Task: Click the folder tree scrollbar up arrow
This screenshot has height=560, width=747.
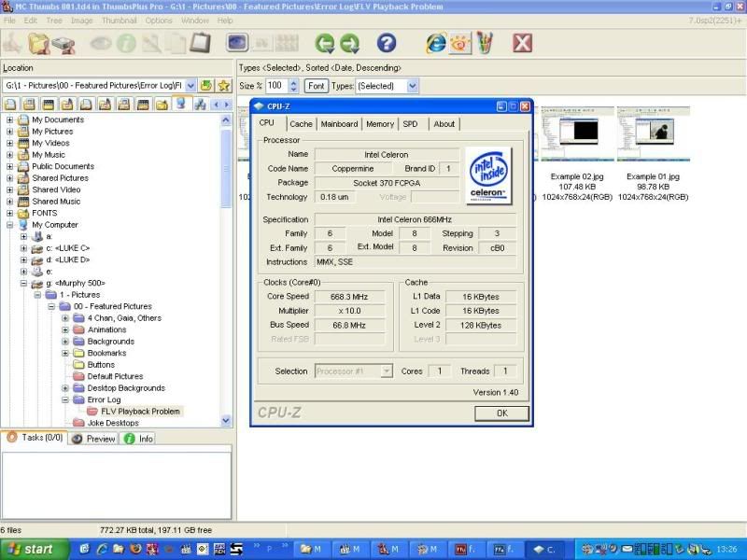Action: click(226, 120)
